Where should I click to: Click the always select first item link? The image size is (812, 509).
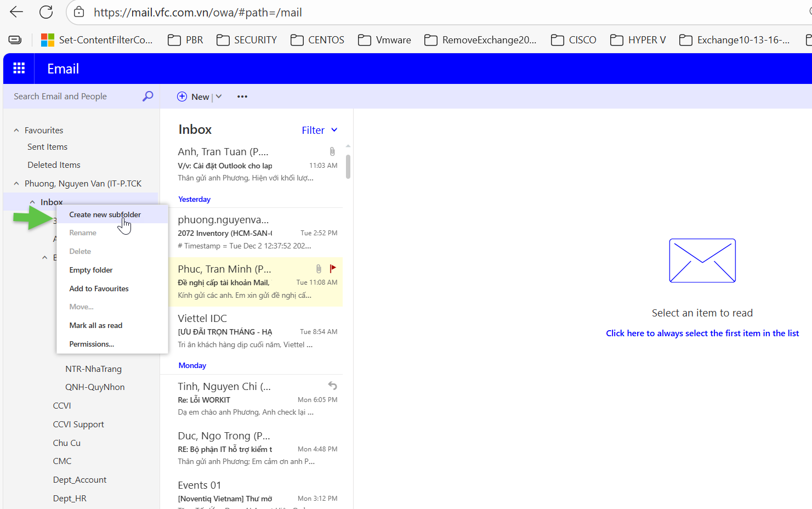[702, 333]
